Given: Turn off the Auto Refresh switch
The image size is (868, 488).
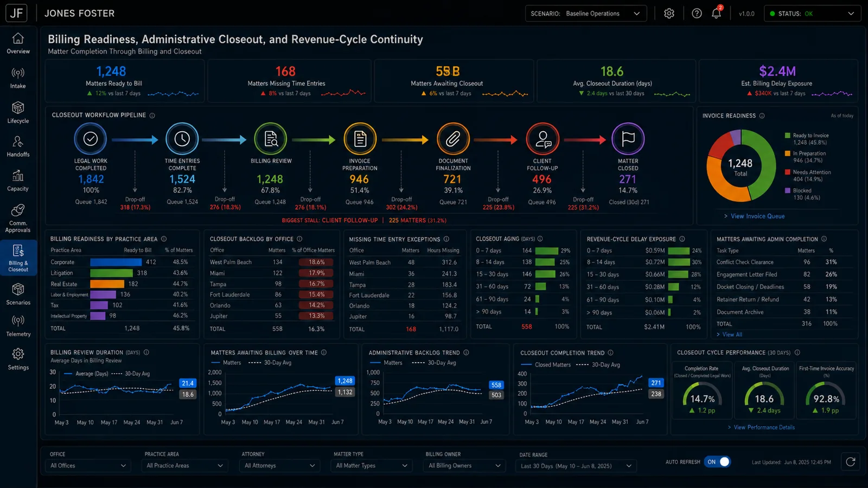Looking at the screenshot, I should [x=718, y=462].
